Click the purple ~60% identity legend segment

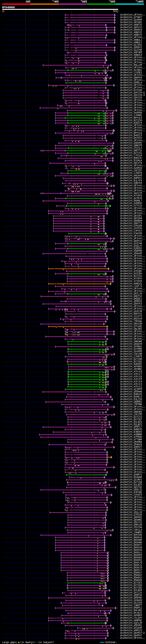point(73,4)
